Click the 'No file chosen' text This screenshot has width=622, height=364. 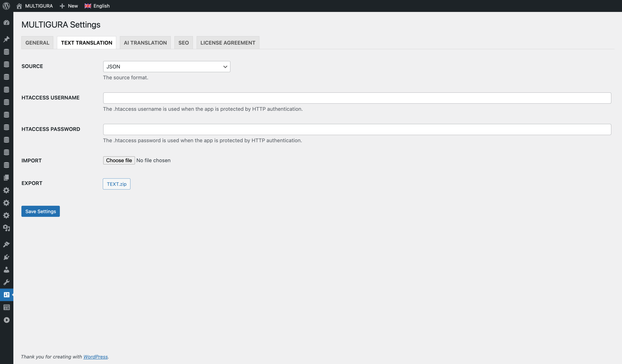[153, 160]
